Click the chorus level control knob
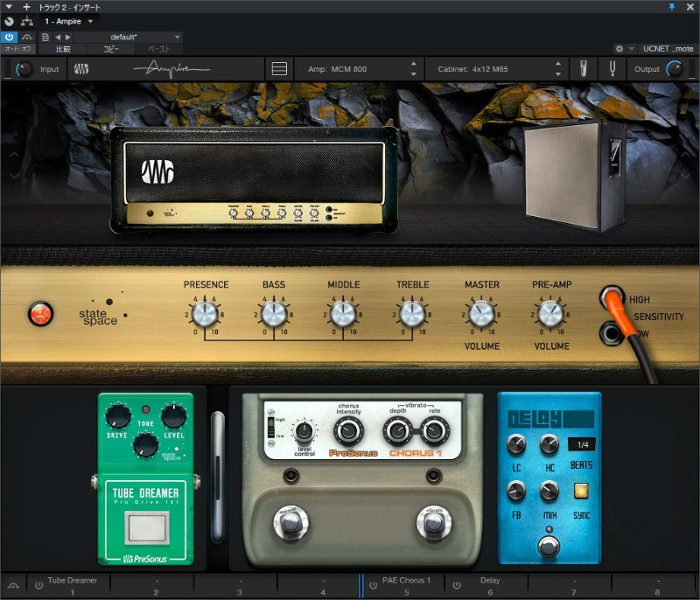 304,431
